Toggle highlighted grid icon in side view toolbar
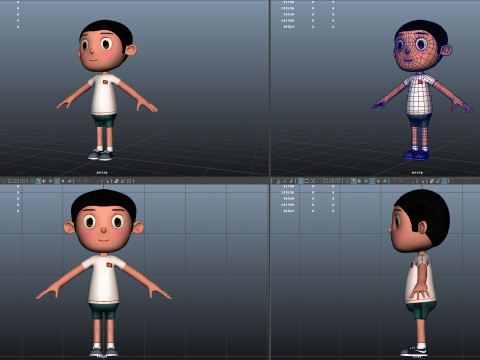Image resolution: width=480 pixels, height=360 pixels. click(x=301, y=181)
